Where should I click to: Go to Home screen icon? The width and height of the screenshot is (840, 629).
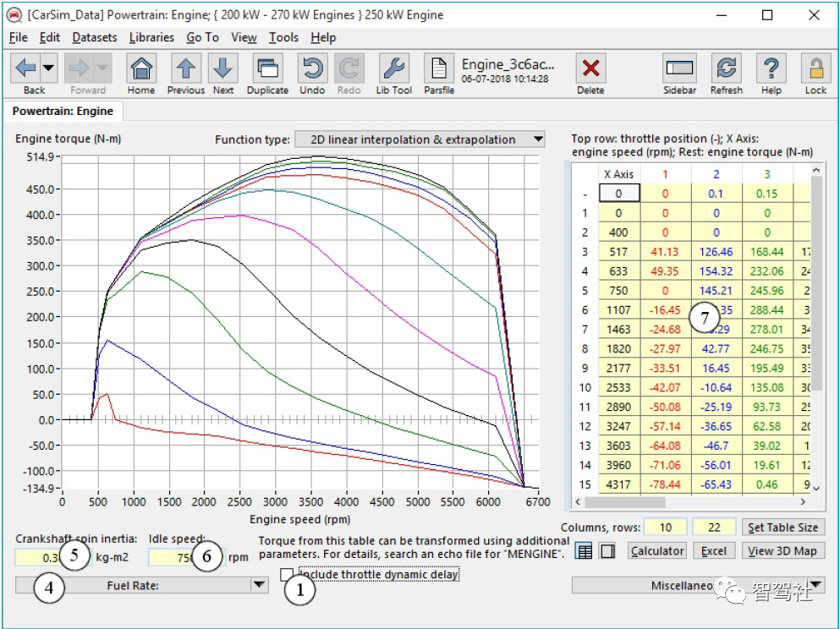[x=141, y=68]
